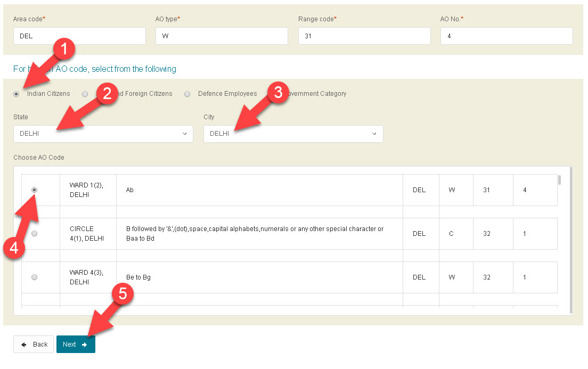The image size is (588, 369).
Task: Choose the WARD 1(2), DELHI radio button
Action: click(35, 190)
